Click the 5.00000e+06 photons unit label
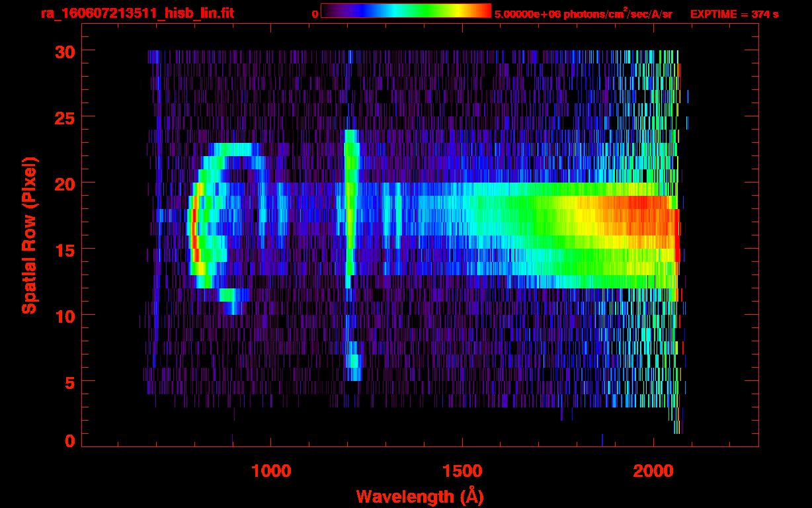 click(583, 14)
